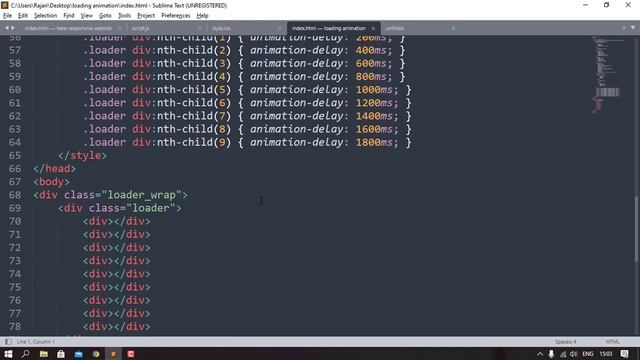640x360 pixels.
Task: Open the HTML syntax selector
Action: pyautogui.click(x=612, y=342)
